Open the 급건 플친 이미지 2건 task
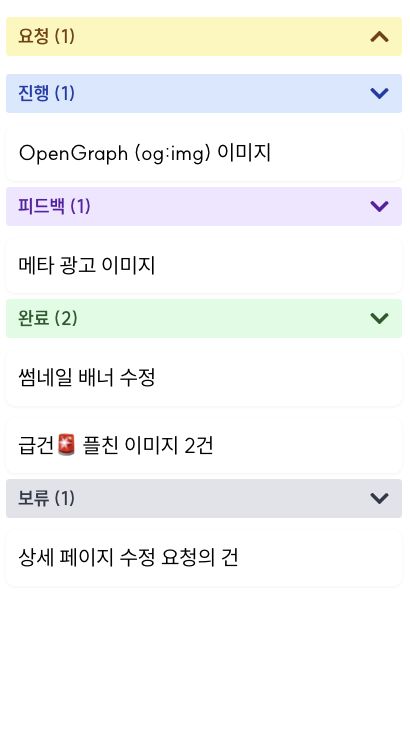This screenshot has height=748, width=410. pos(204,446)
